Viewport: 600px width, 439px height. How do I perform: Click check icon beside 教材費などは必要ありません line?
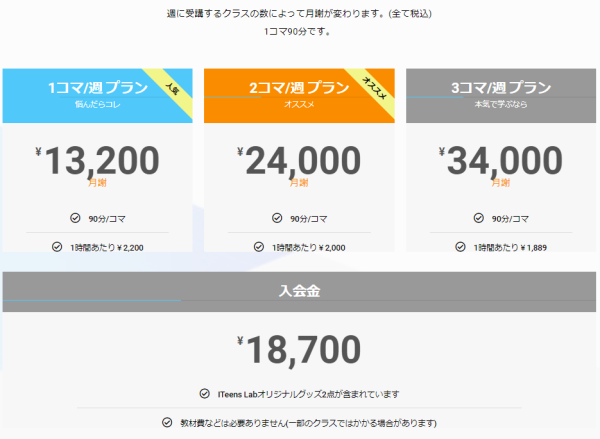click(x=167, y=423)
